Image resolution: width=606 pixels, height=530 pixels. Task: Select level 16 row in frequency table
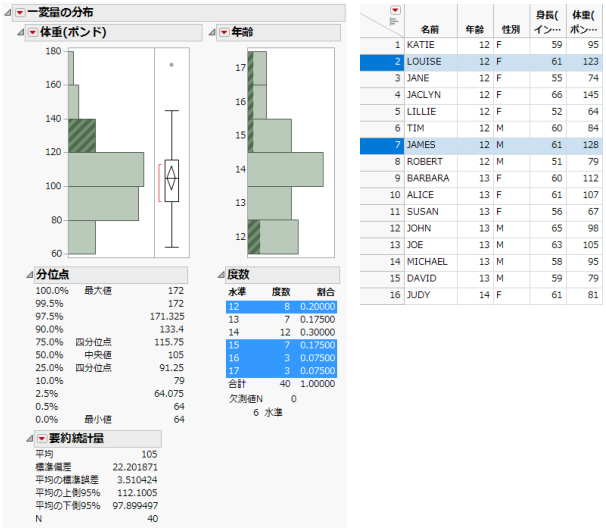[x=281, y=358]
